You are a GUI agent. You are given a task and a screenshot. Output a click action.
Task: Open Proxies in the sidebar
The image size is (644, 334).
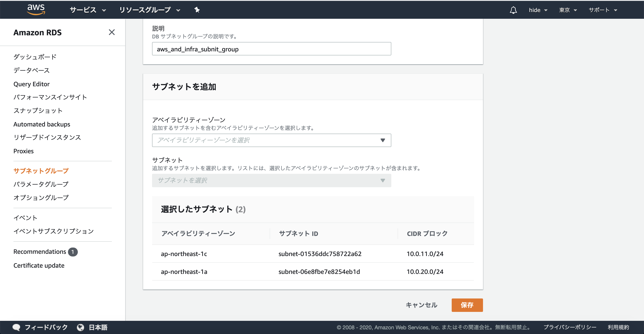pyautogui.click(x=23, y=151)
